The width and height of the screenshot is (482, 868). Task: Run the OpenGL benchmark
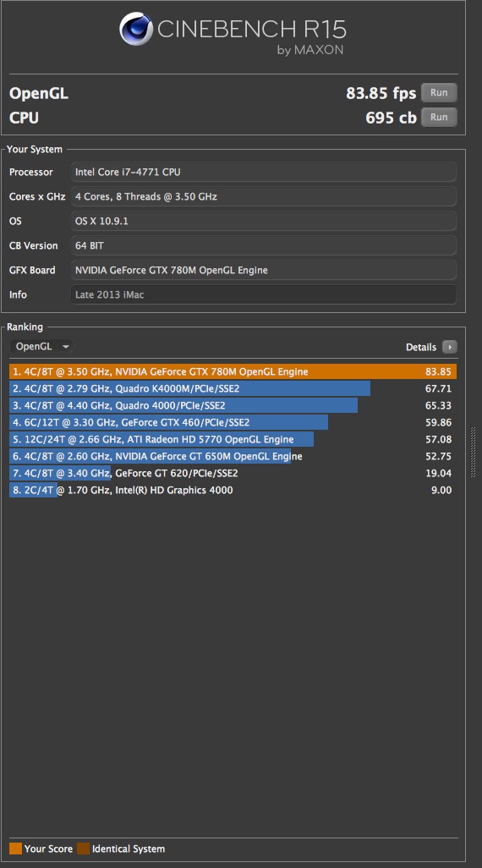[x=439, y=93]
